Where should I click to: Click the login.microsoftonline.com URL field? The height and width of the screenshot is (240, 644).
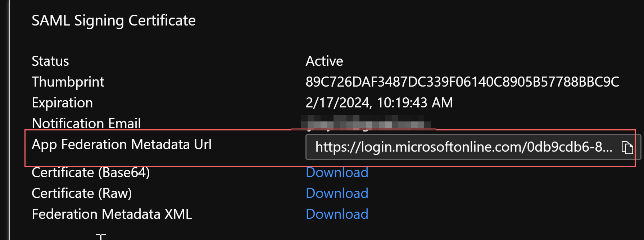click(x=463, y=147)
